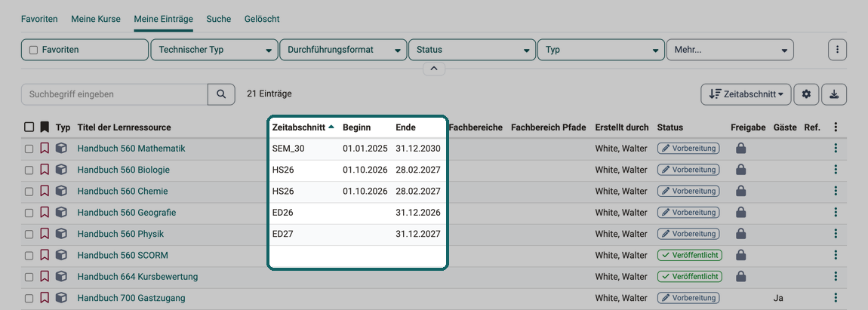Open row menu for Handbuch 560 Biologie
Viewport: 868px width, 310px height.
pos(836,170)
